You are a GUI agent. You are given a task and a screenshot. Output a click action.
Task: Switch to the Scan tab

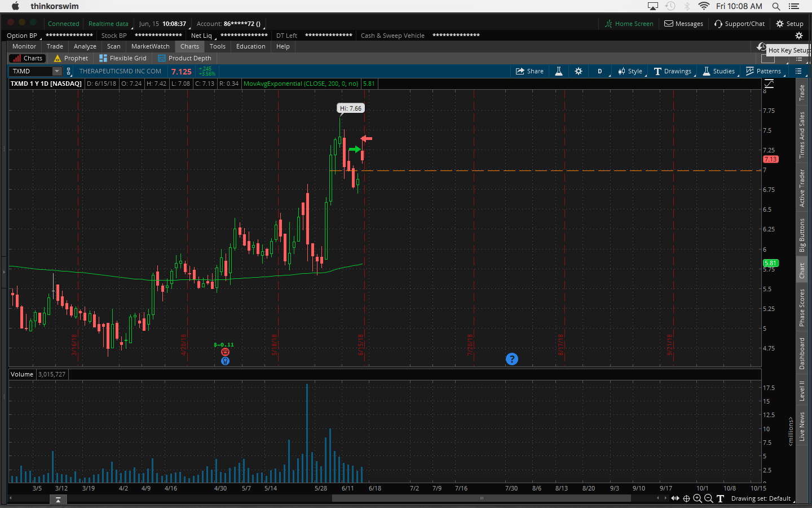[114, 46]
